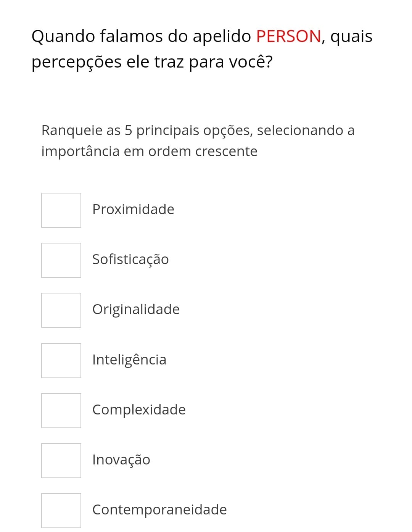Toggle the Complexidade checkbox
Screen dimensions: 412x532
(x=61, y=411)
